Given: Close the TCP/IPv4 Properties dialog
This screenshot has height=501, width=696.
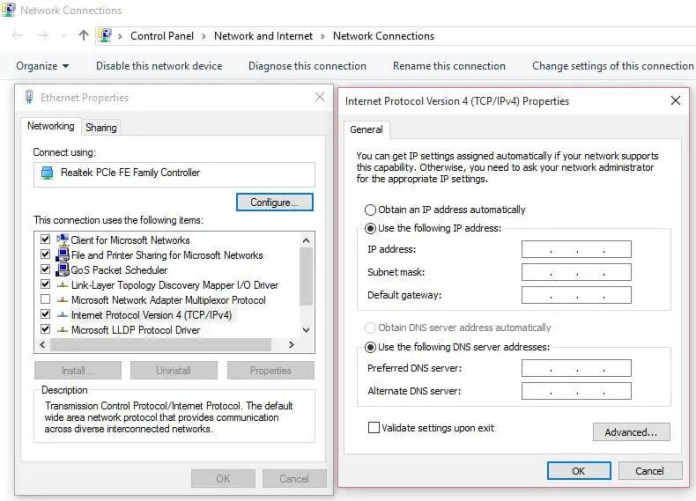Looking at the screenshot, I should coord(675,101).
